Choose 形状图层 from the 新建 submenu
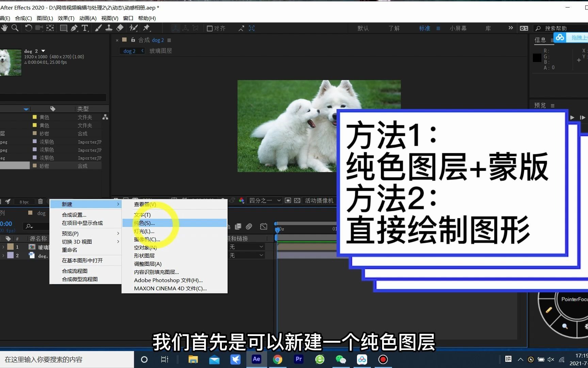588x368 pixels. [175, 256]
